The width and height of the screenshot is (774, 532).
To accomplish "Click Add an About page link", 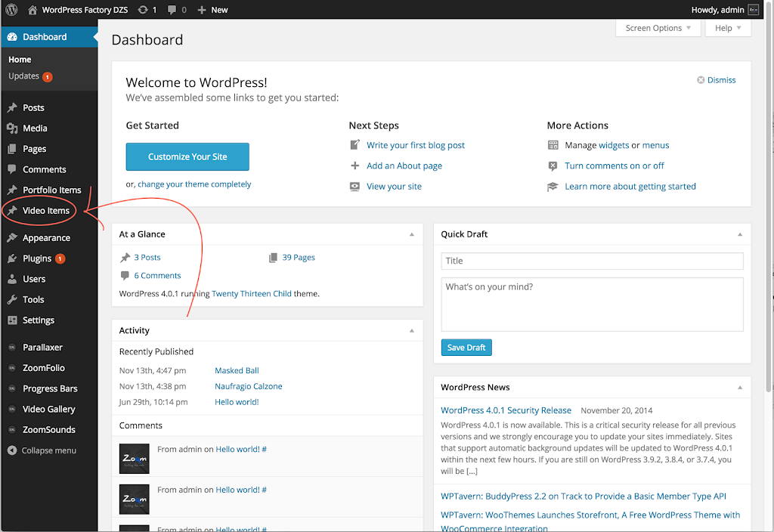I will click(x=404, y=165).
